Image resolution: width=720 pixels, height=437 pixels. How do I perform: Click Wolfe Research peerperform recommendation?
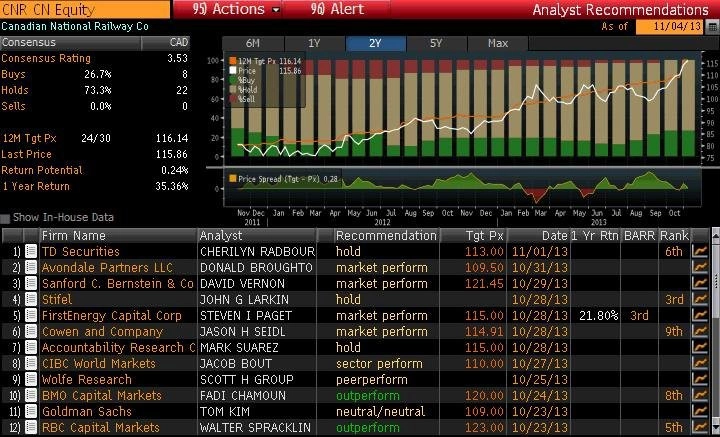point(371,380)
